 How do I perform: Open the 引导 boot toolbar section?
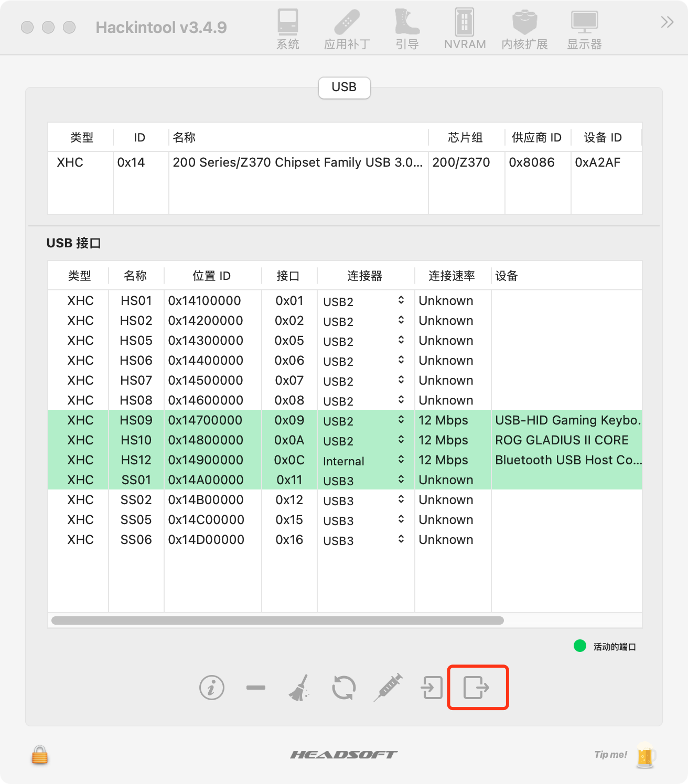point(407,29)
